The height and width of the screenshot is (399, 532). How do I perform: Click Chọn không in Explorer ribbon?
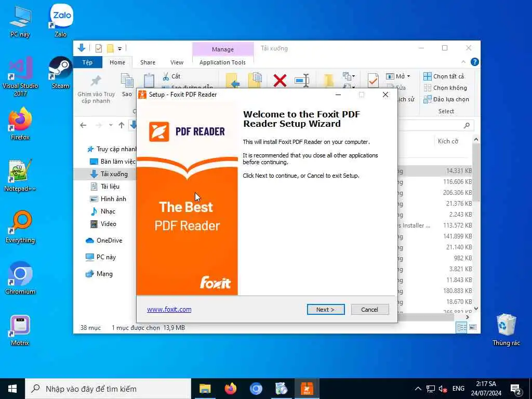(x=445, y=88)
